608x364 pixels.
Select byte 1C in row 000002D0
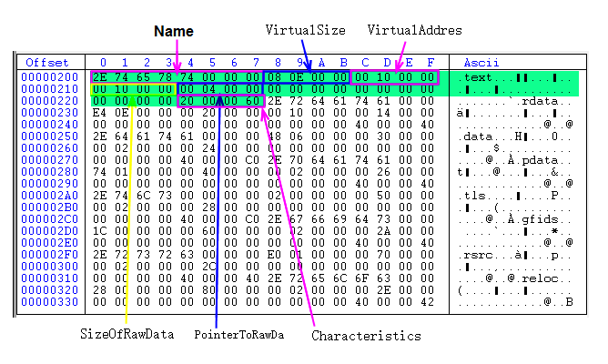[x=99, y=231]
